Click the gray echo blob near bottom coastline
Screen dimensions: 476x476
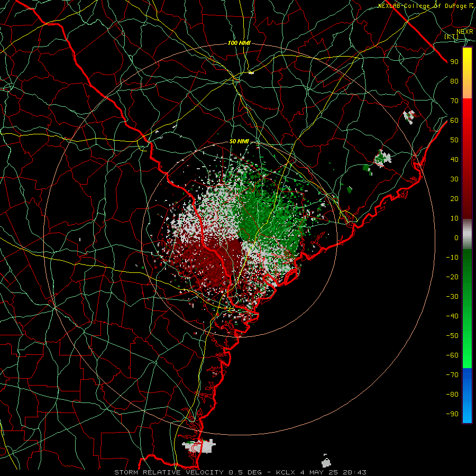(199, 446)
